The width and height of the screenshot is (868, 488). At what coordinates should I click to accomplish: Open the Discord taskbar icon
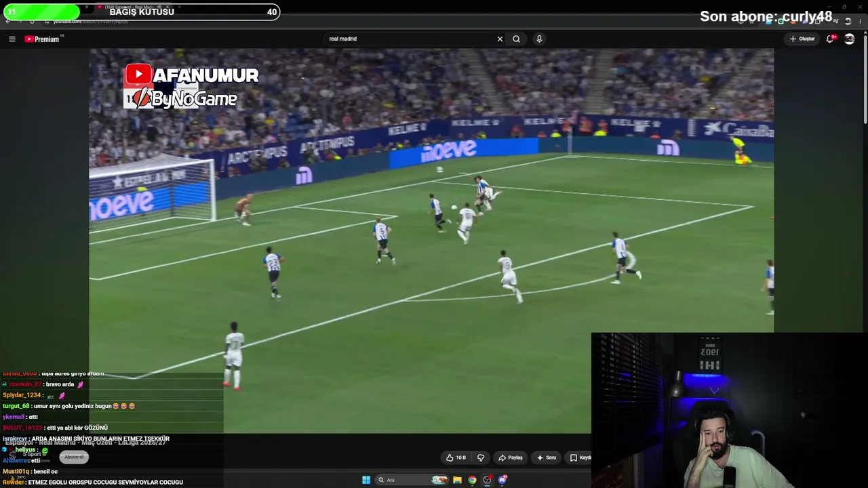[x=502, y=480]
